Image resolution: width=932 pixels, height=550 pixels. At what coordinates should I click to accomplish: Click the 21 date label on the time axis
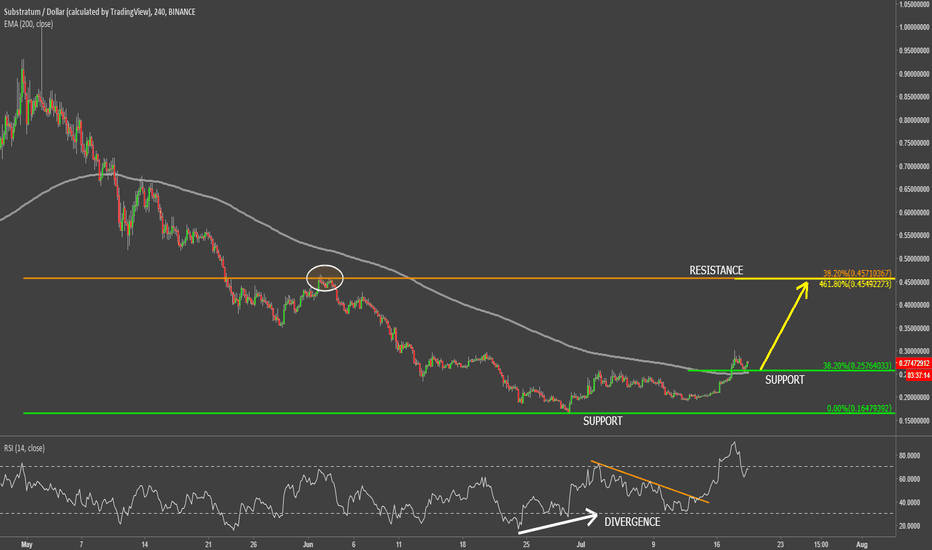click(x=208, y=544)
